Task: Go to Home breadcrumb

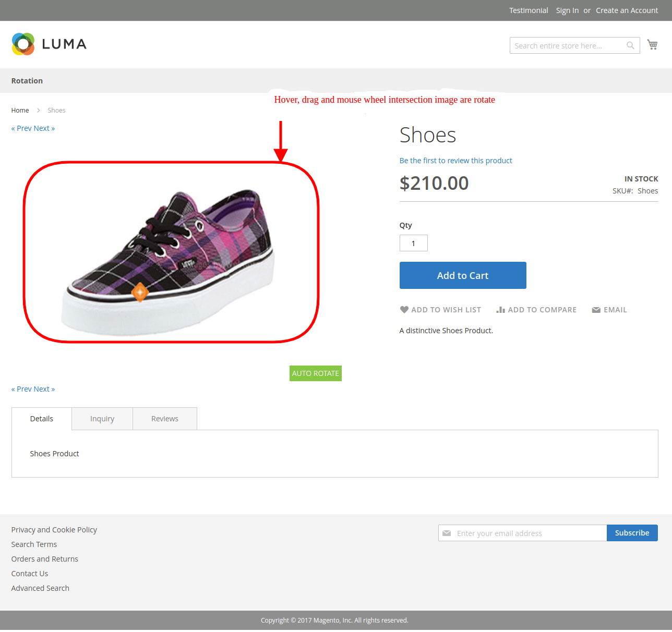Action: 20,111
